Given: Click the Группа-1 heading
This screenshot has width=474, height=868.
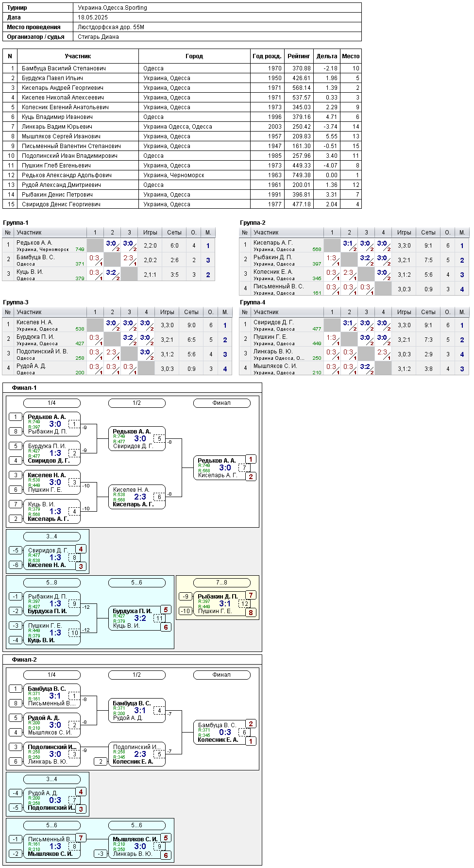Looking at the screenshot, I should [x=16, y=223].
